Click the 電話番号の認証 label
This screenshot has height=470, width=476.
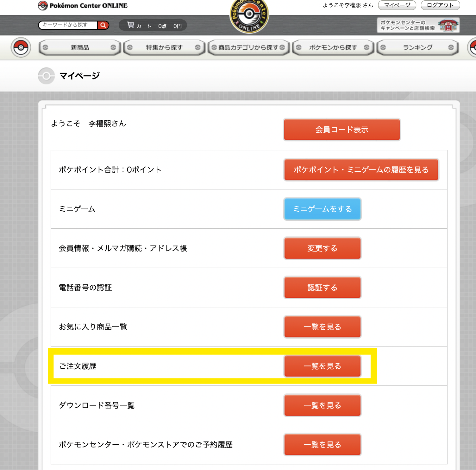85,288
